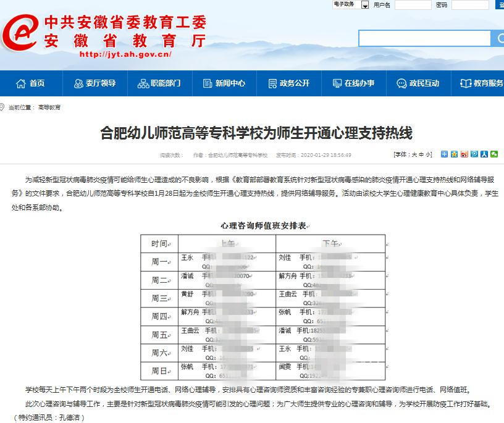The width and height of the screenshot is (504, 423).
Task: Set font size to 中
Action: pyautogui.click(x=421, y=154)
